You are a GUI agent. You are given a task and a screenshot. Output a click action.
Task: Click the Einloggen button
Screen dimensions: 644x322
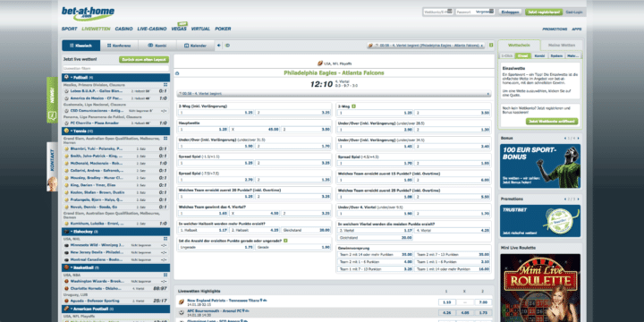pos(510,13)
